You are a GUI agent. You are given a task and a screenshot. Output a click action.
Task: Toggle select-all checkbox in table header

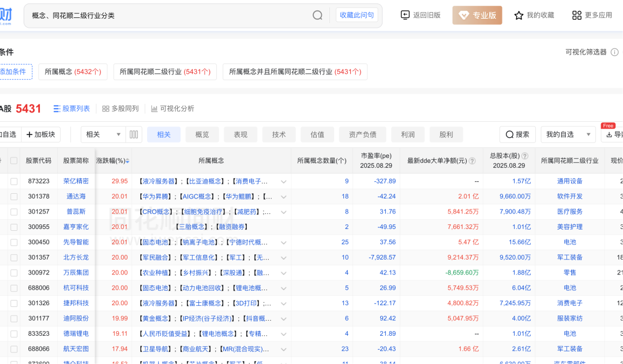(14, 160)
